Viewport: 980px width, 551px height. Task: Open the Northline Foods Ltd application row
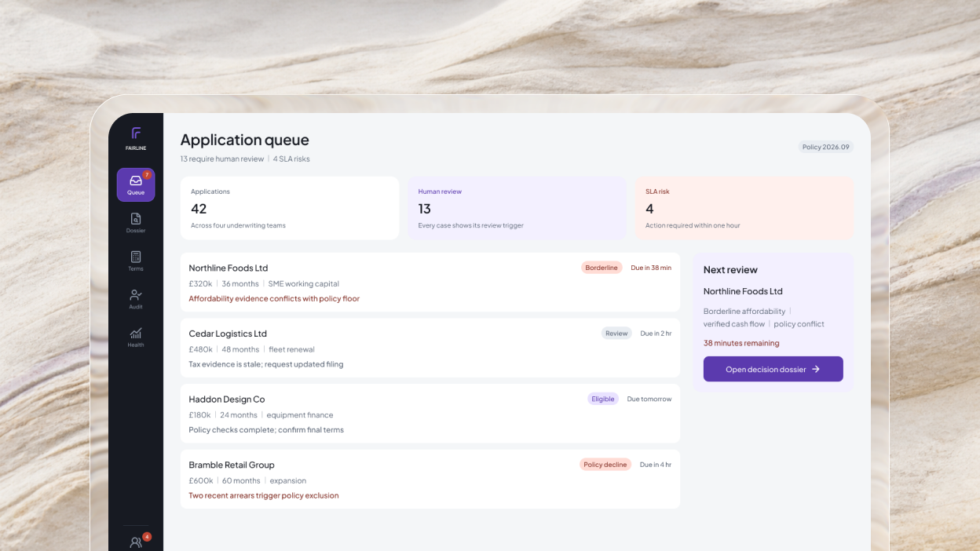pos(430,283)
